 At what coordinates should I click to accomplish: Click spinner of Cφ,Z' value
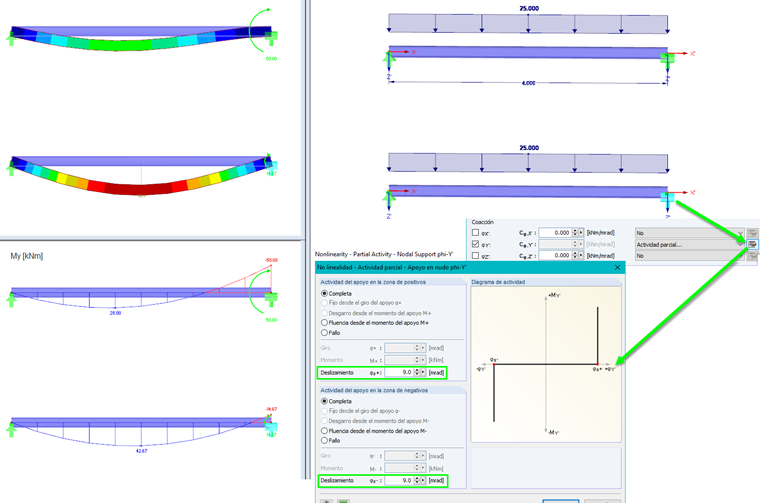(x=574, y=255)
